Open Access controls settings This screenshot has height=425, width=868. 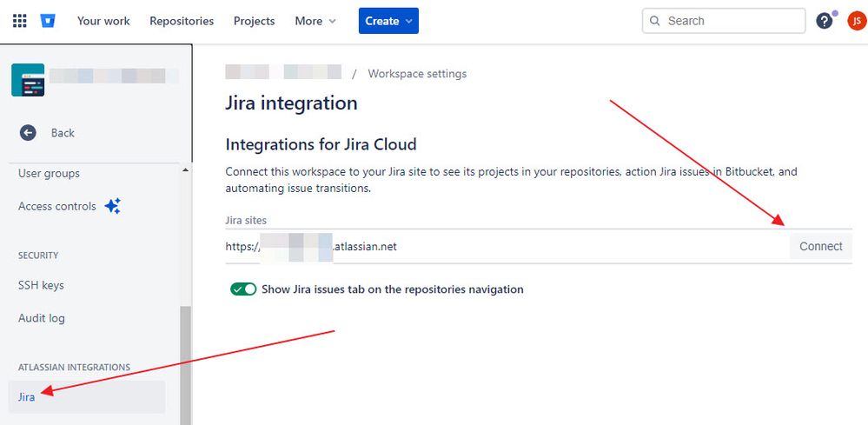(x=57, y=206)
